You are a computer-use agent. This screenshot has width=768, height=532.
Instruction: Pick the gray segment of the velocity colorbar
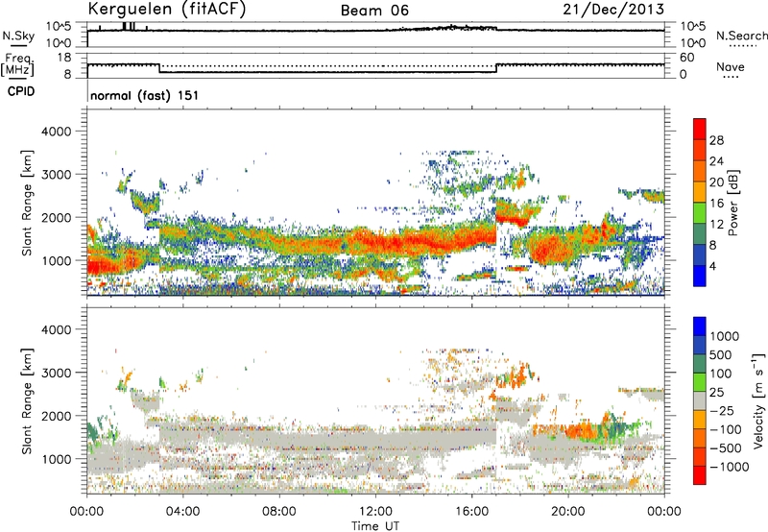click(x=700, y=401)
